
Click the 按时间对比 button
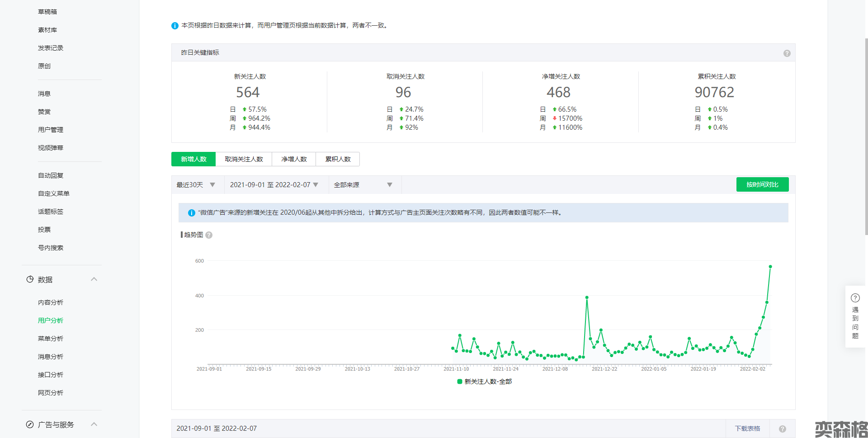pyautogui.click(x=762, y=184)
